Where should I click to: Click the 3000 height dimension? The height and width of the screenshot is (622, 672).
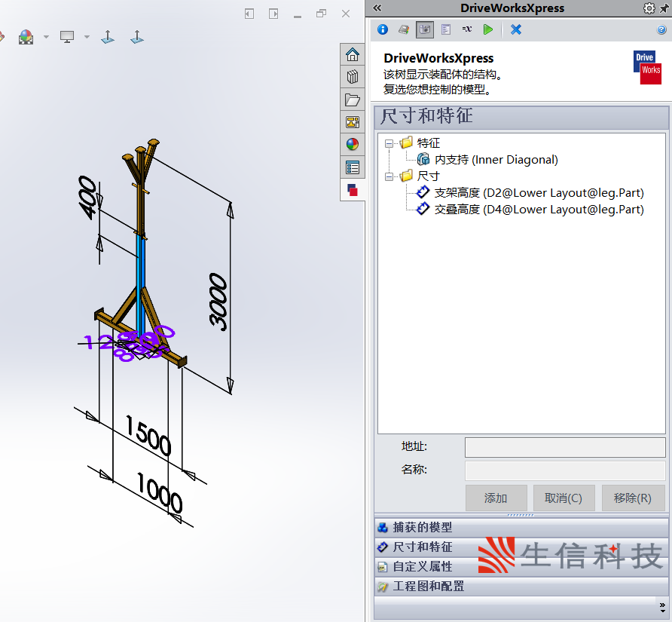tap(218, 302)
